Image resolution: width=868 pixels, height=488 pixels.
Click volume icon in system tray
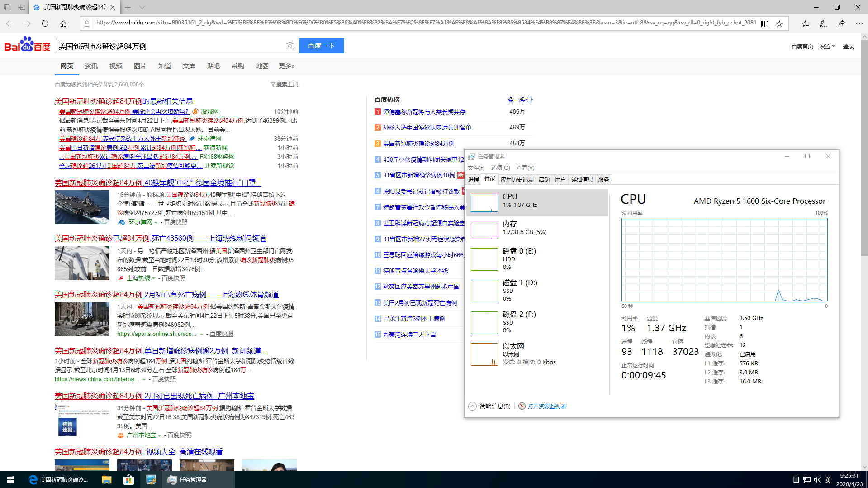[817, 480]
